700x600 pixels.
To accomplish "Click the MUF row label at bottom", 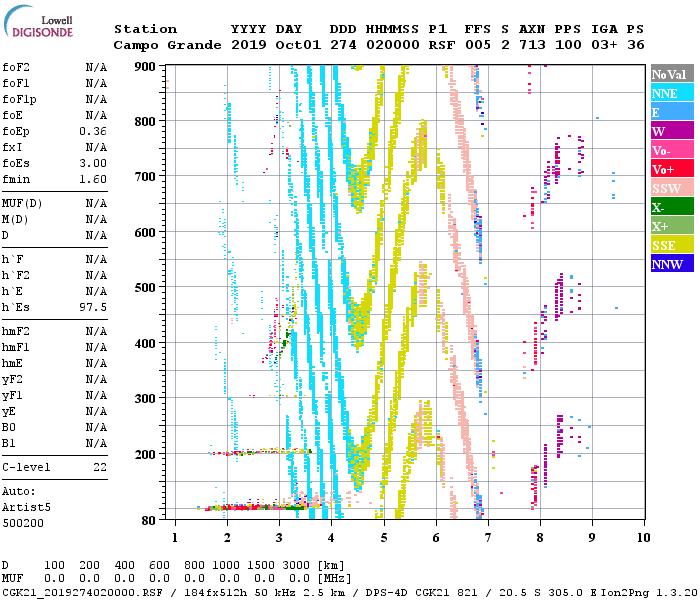I will click(12, 579).
